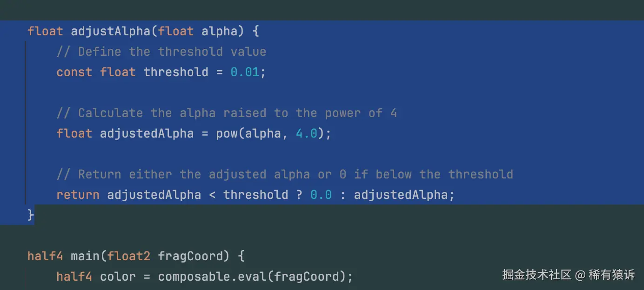This screenshot has width=644, height=290.
Task: Click the pow function call
Action: 227,133
